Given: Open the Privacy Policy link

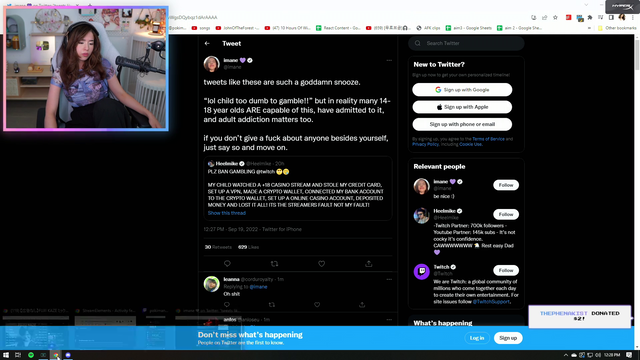Looking at the screenshot, I should (425, 144).
